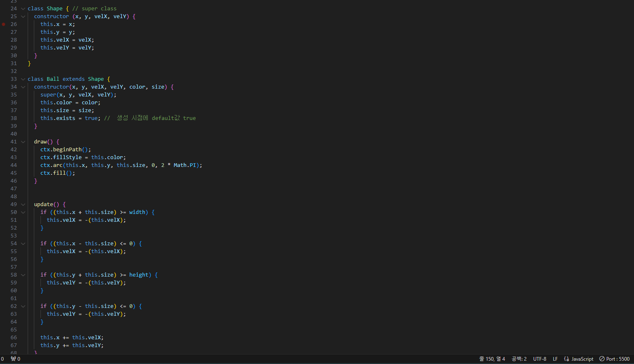Viewport: 634px width, 364px height.
Task: Click 'this.y += this.velY' on line 67
Action: tap(71, 345)
